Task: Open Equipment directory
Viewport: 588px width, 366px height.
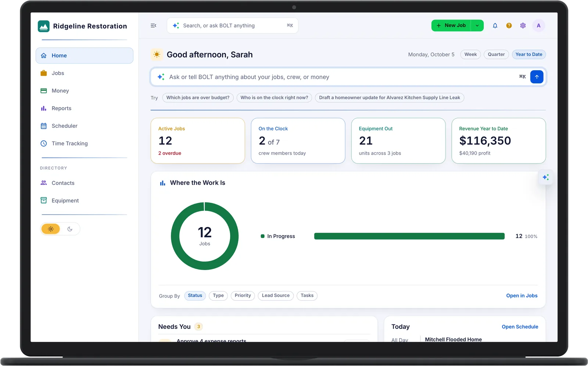Action: click(85, 201)
